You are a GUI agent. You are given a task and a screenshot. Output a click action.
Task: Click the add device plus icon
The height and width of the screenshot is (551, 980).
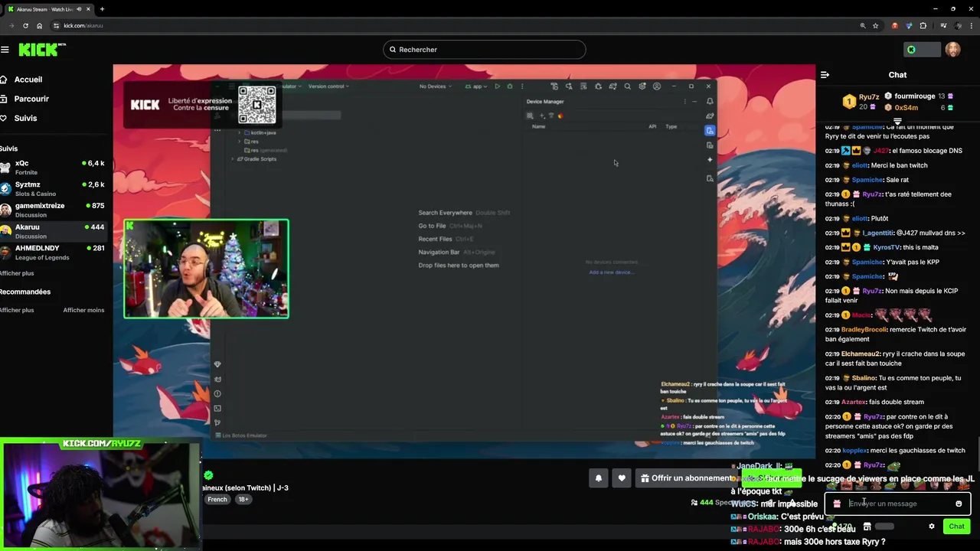pos(542,116)
